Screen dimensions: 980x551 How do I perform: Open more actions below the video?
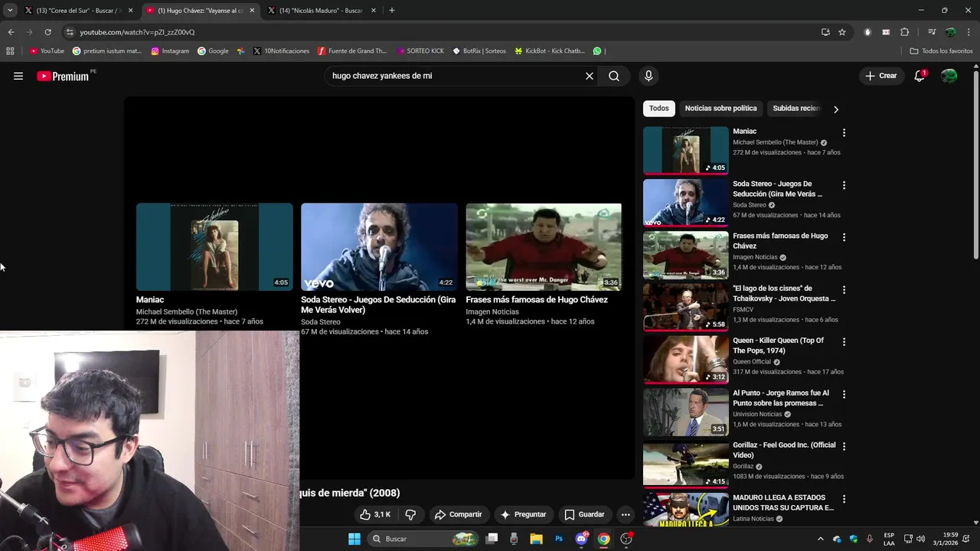pyautogui.click(x=626, y=514)
